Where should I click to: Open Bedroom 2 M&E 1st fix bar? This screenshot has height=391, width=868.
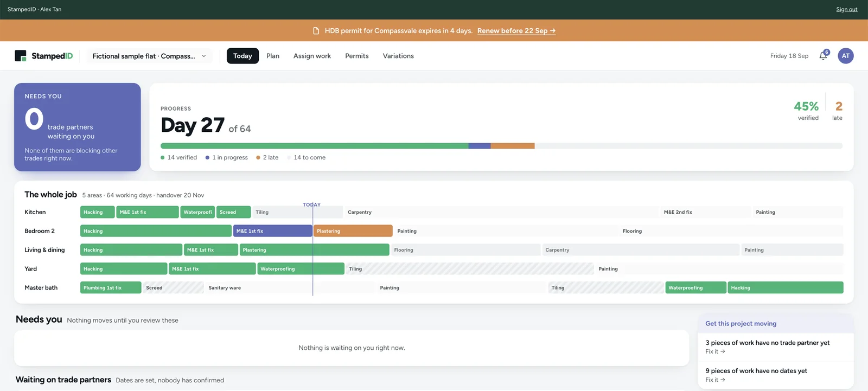273,231
